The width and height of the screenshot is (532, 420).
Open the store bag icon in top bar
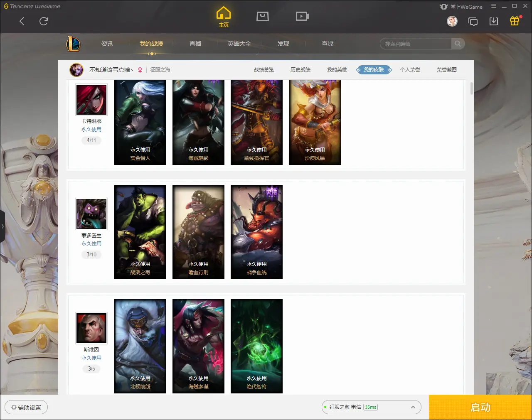(x=263, y=16)
